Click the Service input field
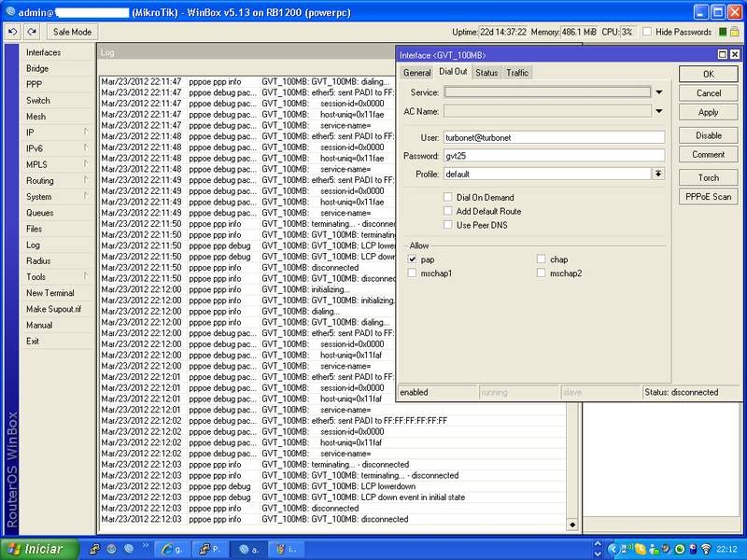 (x=547, y=91)
